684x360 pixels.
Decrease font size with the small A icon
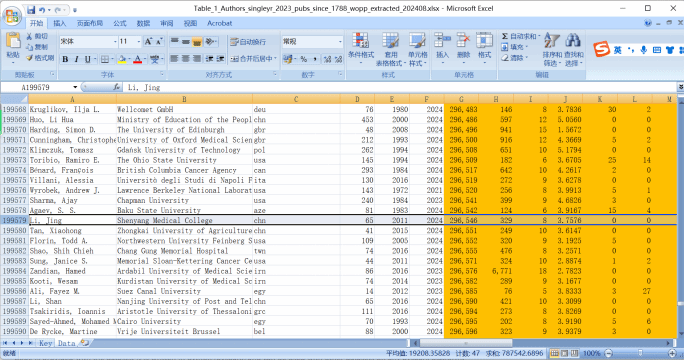[159, 41]
